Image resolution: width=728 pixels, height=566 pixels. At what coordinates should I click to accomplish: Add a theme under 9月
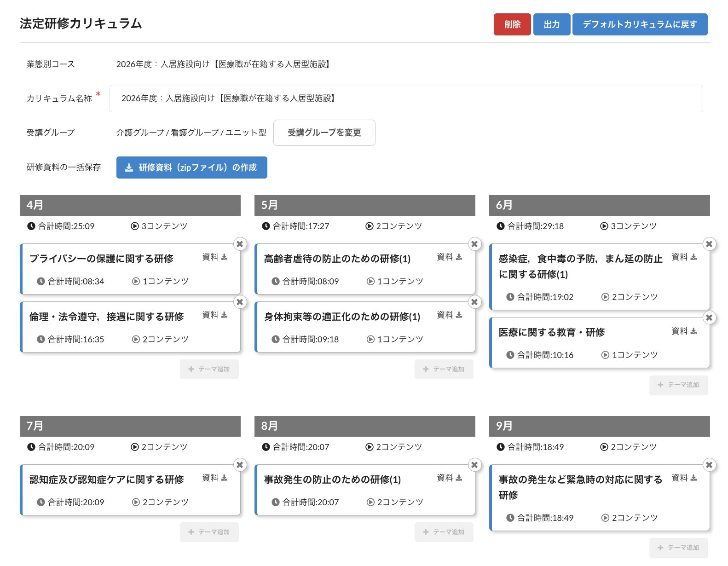click(x=679, y=548)
